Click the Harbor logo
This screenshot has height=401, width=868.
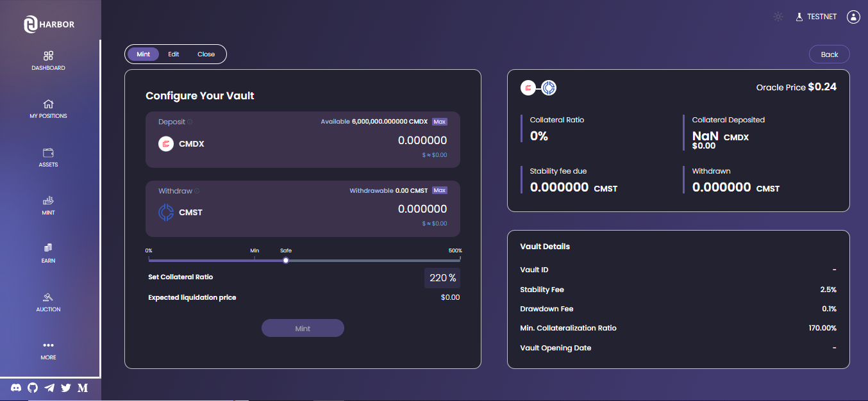point(49,24)
